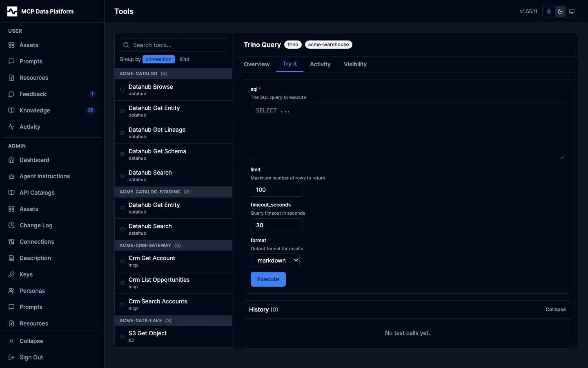588x368 pixels.
Task: Click the acme-warehouse tag badge
Action: tap(328, 45)
